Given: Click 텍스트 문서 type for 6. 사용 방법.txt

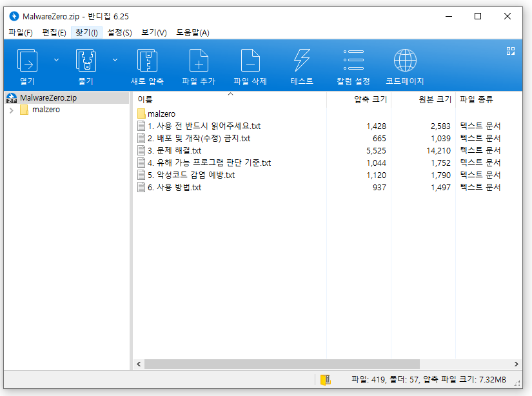Looking at the screenshot, I should pyautogui.click(x=480, y=187).
